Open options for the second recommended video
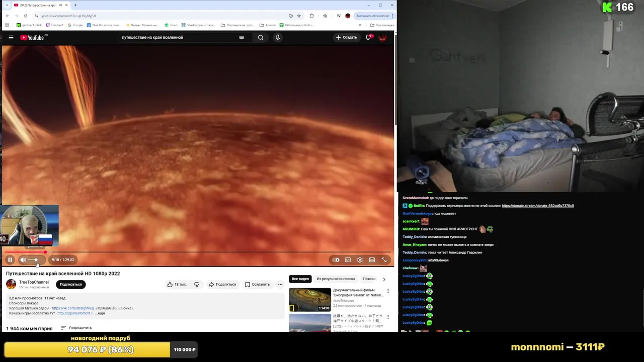The width and height of the screenshot is (644, 362). (x=388, y=317)
